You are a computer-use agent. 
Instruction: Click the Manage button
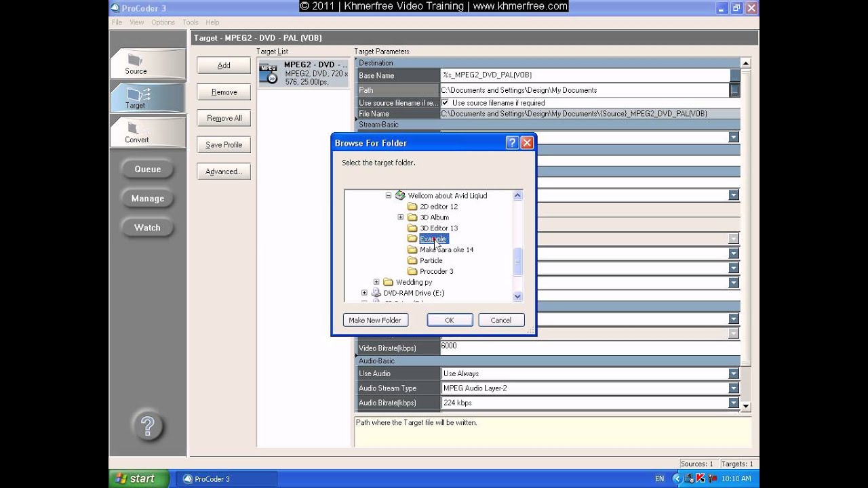pyautogui.click(x=147, y=199)
